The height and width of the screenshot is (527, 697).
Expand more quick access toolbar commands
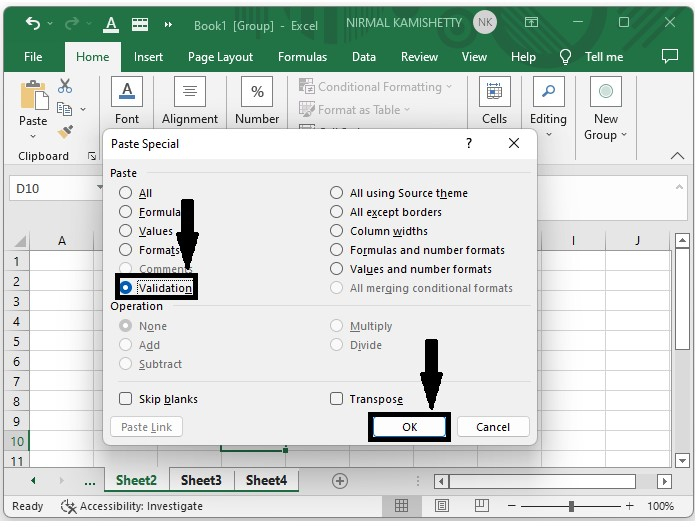(168, 24)
